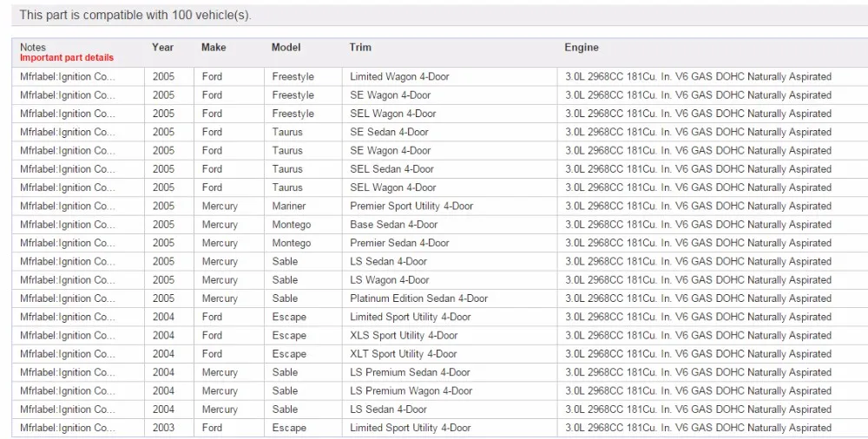Click the Engine column header
Viewport: 868px width, 439px height.
[582, 48]
